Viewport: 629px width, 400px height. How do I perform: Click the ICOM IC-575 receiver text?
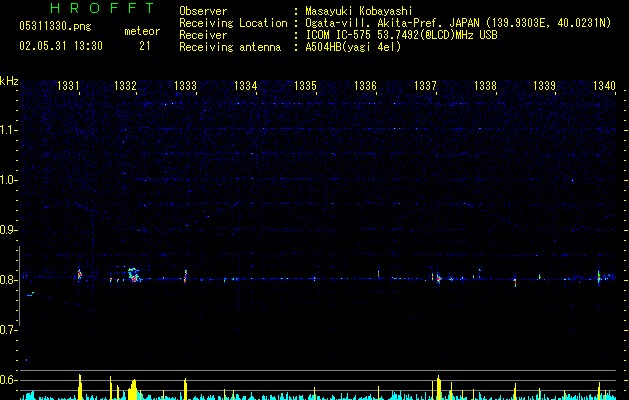click(401, 35)
